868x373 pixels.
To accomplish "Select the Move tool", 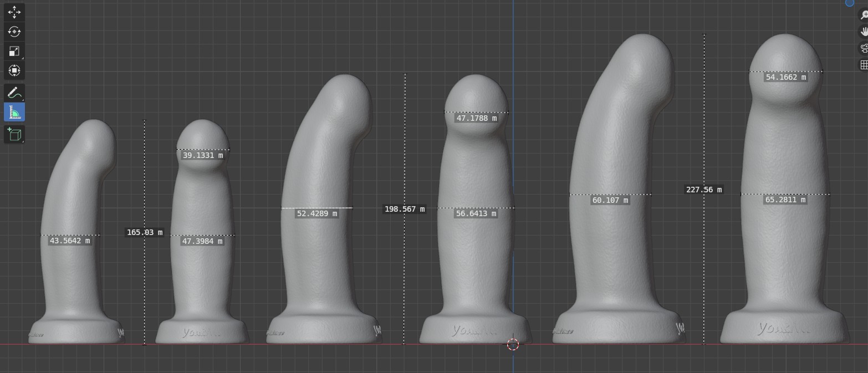I will pyautogui.click(x=14, y=12).
